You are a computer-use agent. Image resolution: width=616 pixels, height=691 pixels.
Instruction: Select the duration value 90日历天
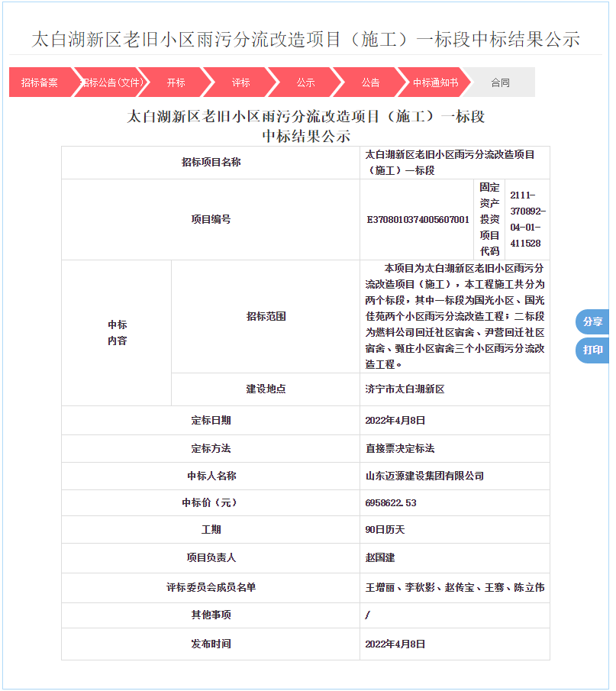pyautogui.click(x=385, y=530)
